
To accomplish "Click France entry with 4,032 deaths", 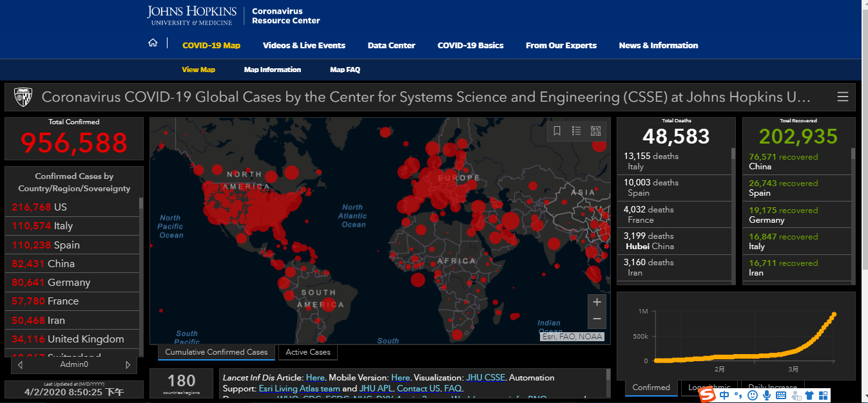I will tap(675, 214).
